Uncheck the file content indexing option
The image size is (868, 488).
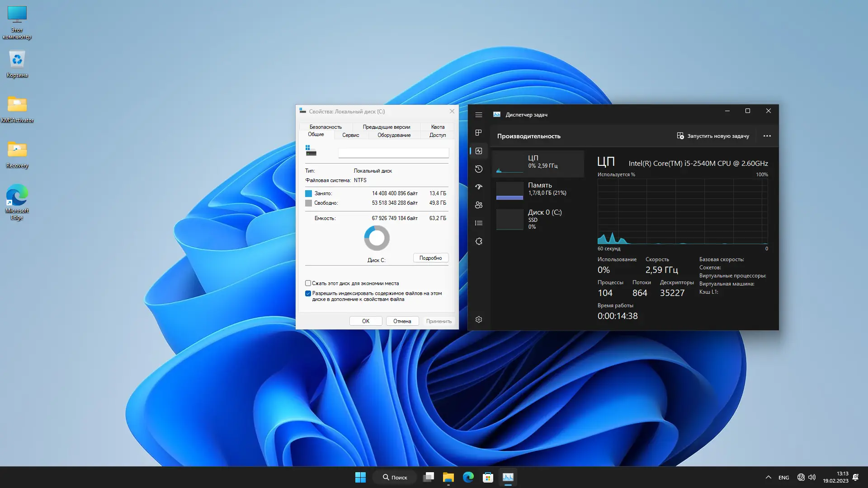click(x=308, y=293)
